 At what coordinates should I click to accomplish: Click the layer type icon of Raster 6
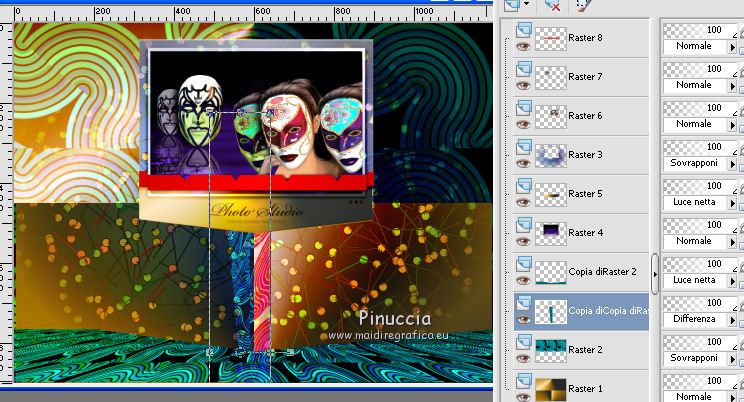pyautogui.click(x=523, y=107)
